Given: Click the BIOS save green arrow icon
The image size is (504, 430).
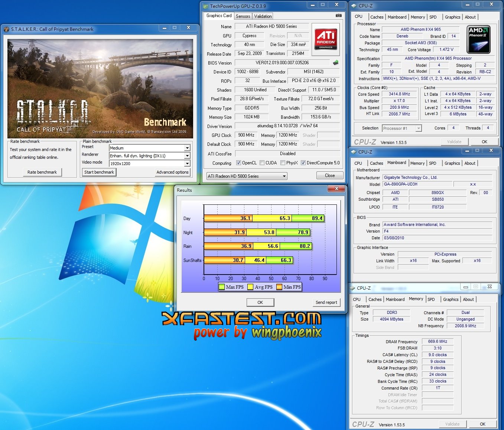Looking at the screenshot, I should point(336,63).
